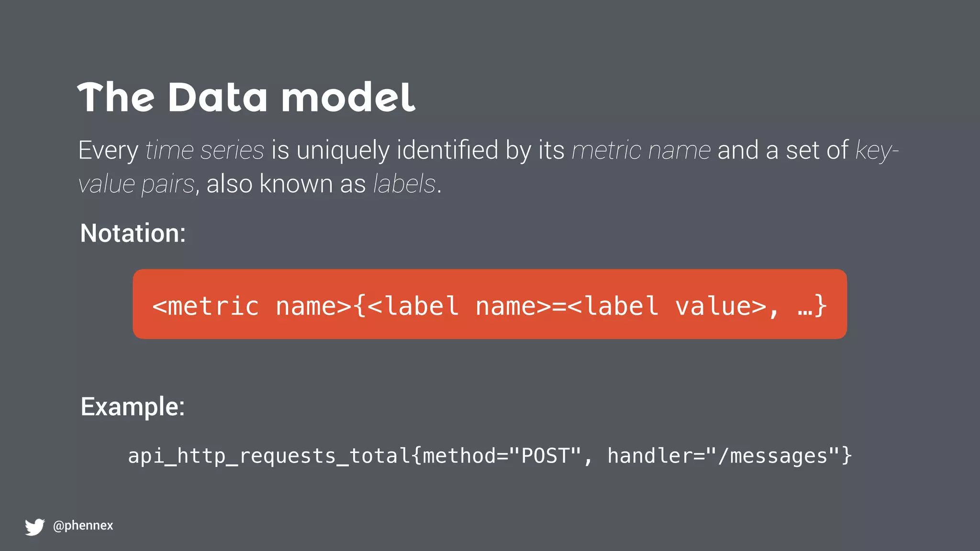Click the phrase 'also known as'
The height and width of the screenshot is (551, 980).
click(x=286, y=184)
